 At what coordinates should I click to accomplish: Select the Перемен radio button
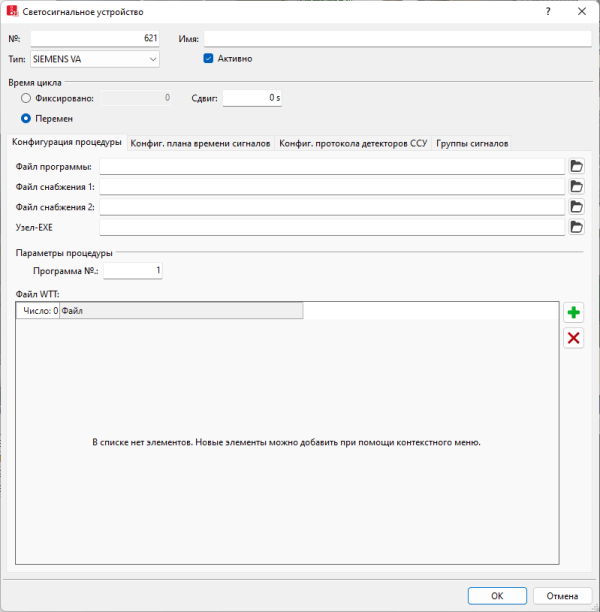(26, 118)
